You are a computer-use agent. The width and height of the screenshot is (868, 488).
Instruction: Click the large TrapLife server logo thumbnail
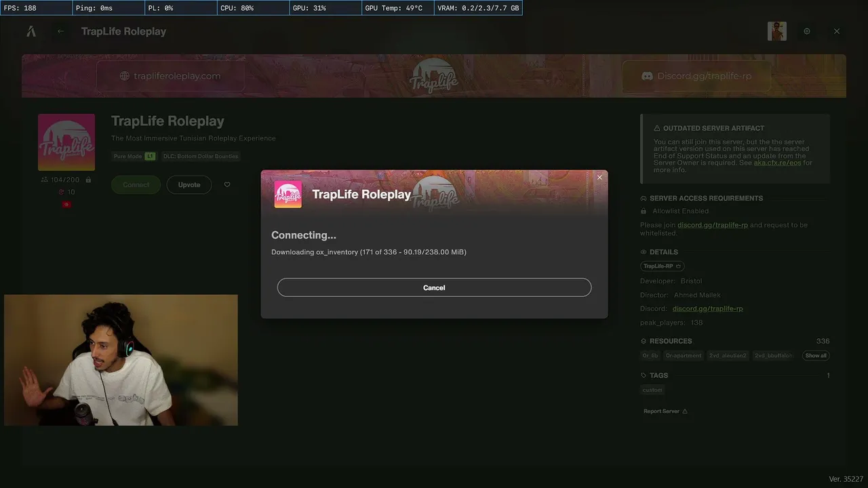(x=66, y=142)
